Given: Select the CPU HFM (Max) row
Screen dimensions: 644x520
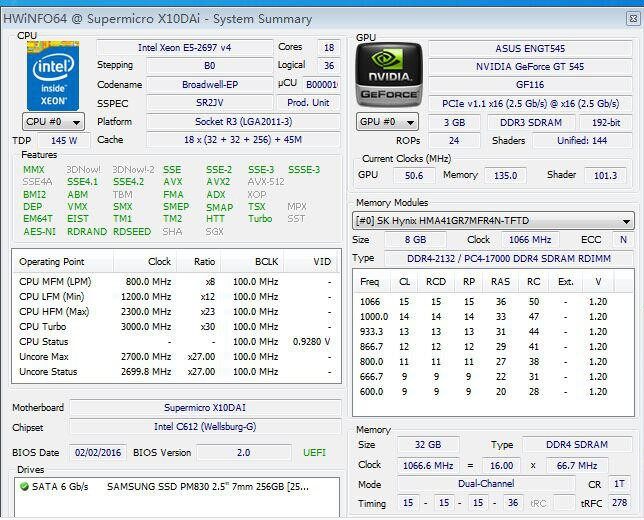Looking at the screenshot, I should point(176,312).
